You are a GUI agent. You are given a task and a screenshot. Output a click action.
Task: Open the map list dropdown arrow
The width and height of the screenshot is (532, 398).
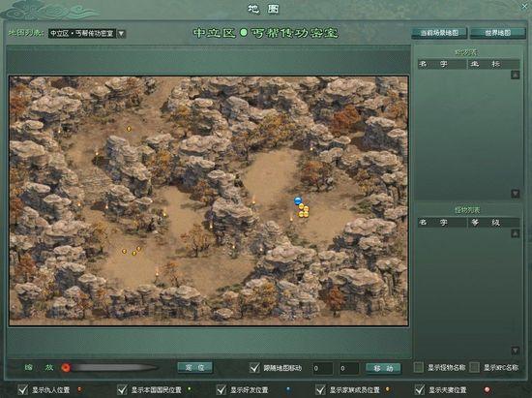pyautogui.click(x=121, y=34)
